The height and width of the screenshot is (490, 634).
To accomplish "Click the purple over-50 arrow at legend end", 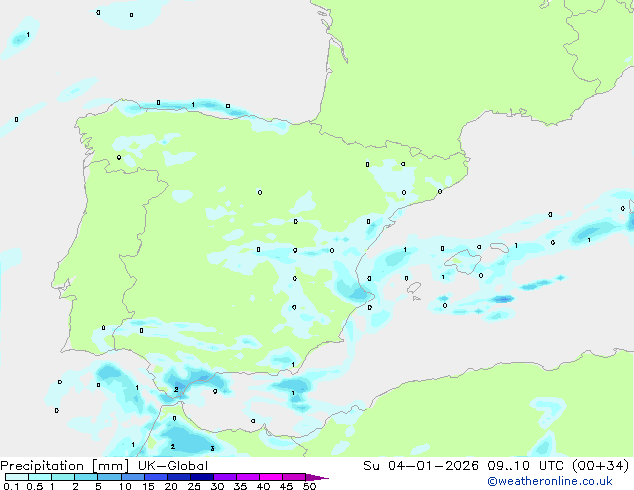I will [317, 477].
